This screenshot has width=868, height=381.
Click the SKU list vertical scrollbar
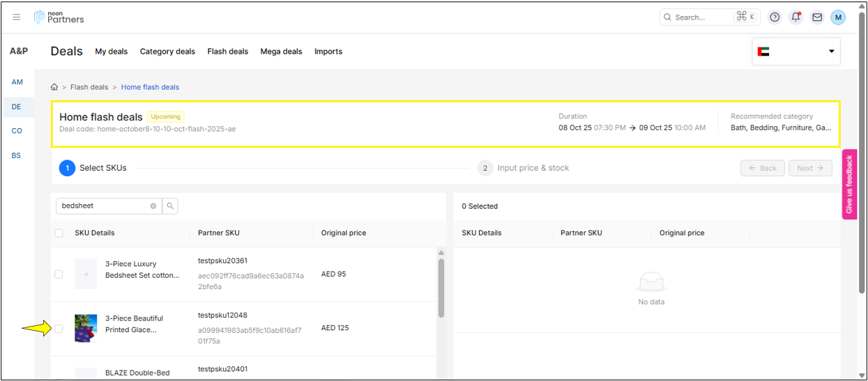pos(441,288)
